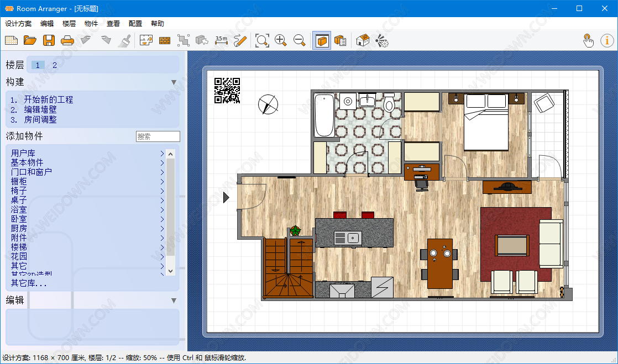Click the redo arrow icon
Viewport: 618px width, 364px height.
coord(105,40)
